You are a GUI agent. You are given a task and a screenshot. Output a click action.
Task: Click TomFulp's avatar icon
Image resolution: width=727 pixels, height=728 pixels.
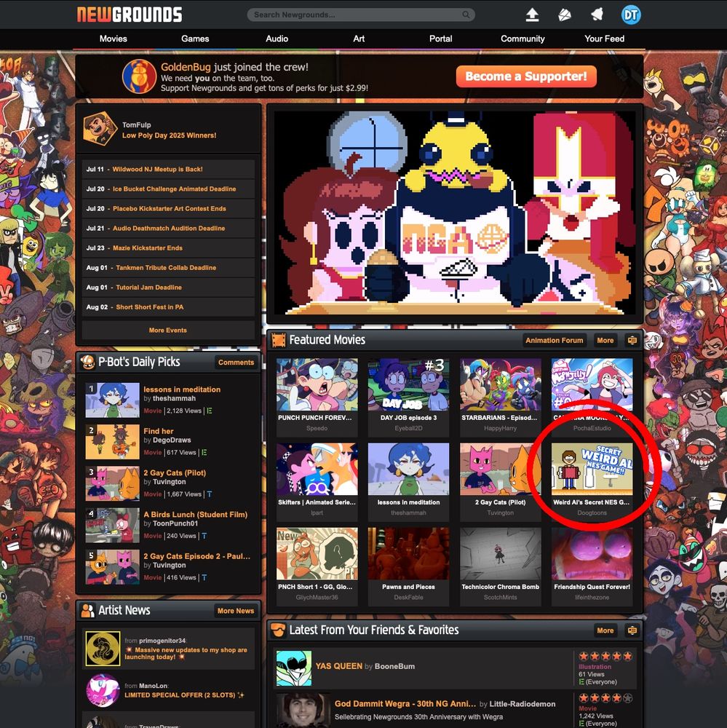[x=100, y=129]
